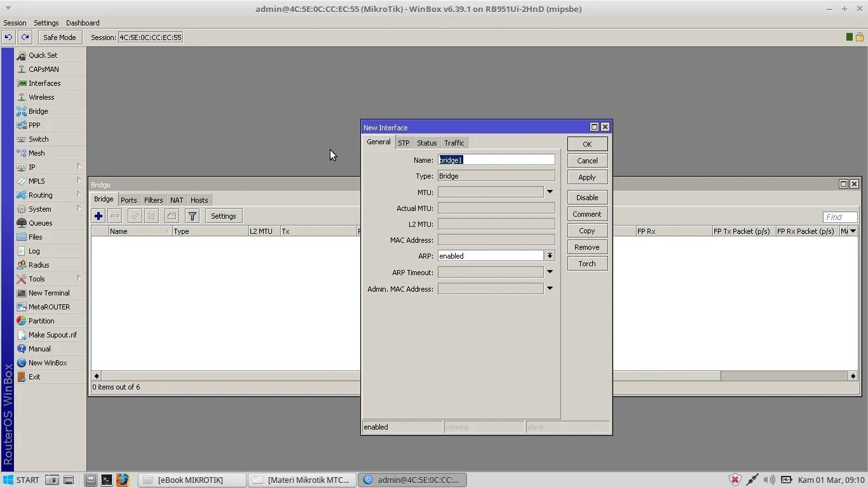
Task: Click the comment icon in Bridge toolbar
Action: [172, 216]
